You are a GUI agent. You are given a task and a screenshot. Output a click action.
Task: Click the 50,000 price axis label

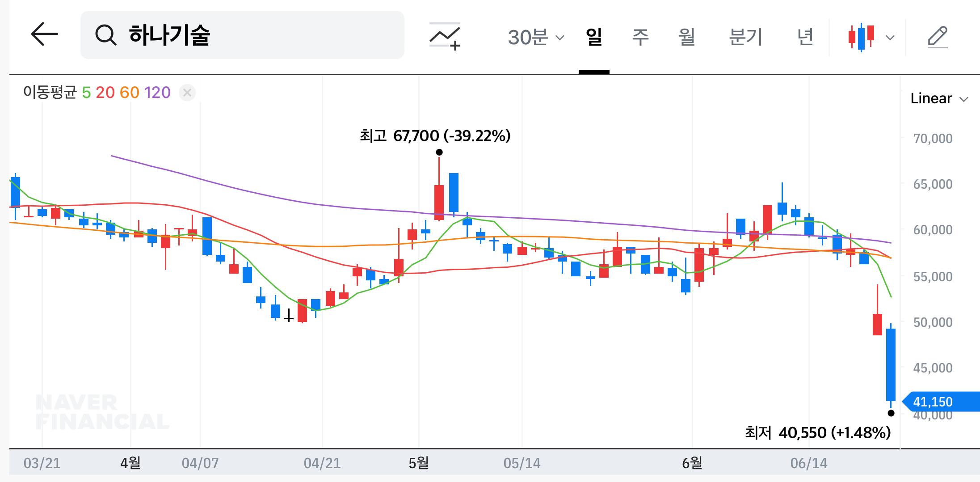(x=933, y=322)
